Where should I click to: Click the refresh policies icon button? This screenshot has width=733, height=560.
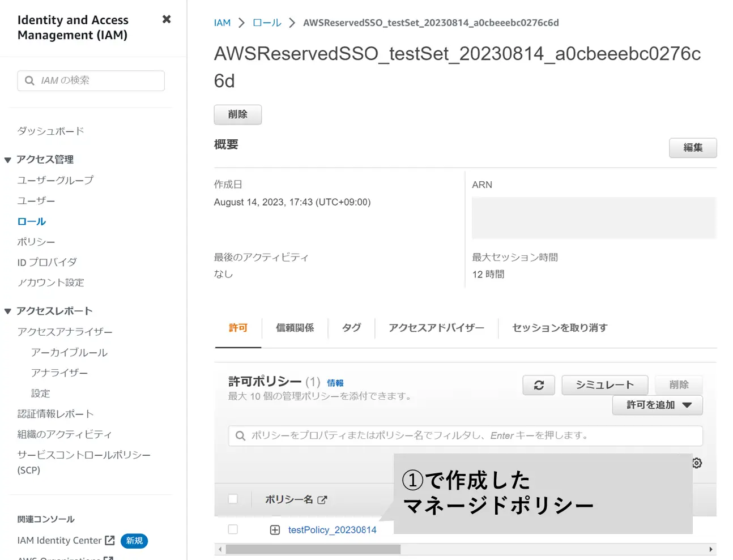539,385
